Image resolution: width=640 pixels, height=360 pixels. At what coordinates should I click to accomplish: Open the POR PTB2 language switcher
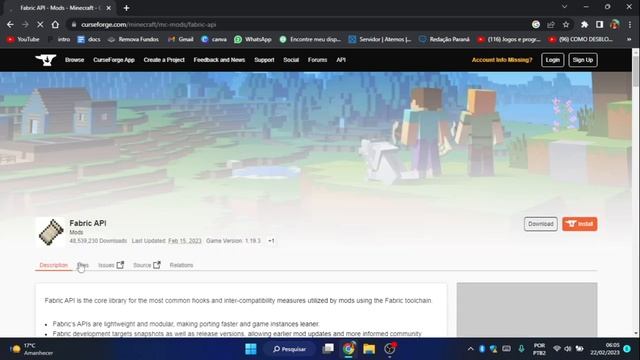tap(539, 349)
